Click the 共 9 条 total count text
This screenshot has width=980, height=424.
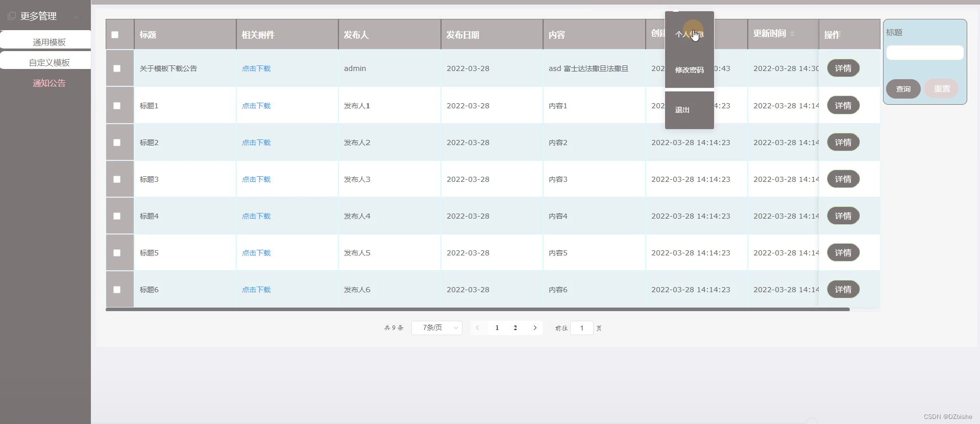click(x=394, y=328)
